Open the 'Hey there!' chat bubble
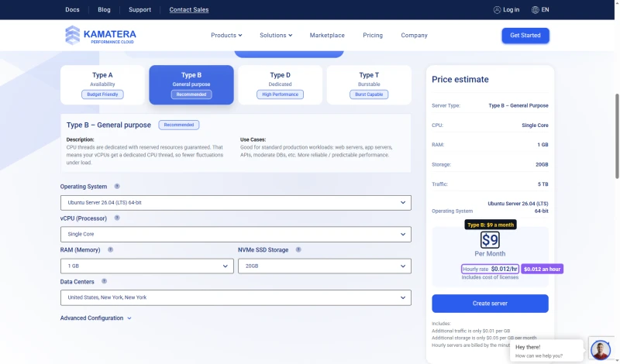The width and height of the screenshot is (620, 364). coord(547,351)
